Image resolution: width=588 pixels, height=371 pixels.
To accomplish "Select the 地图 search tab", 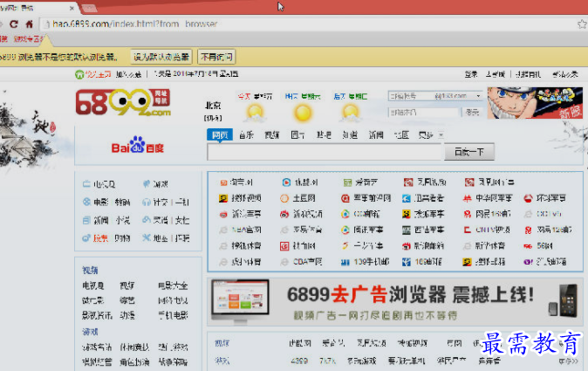I will click(401, 135).
